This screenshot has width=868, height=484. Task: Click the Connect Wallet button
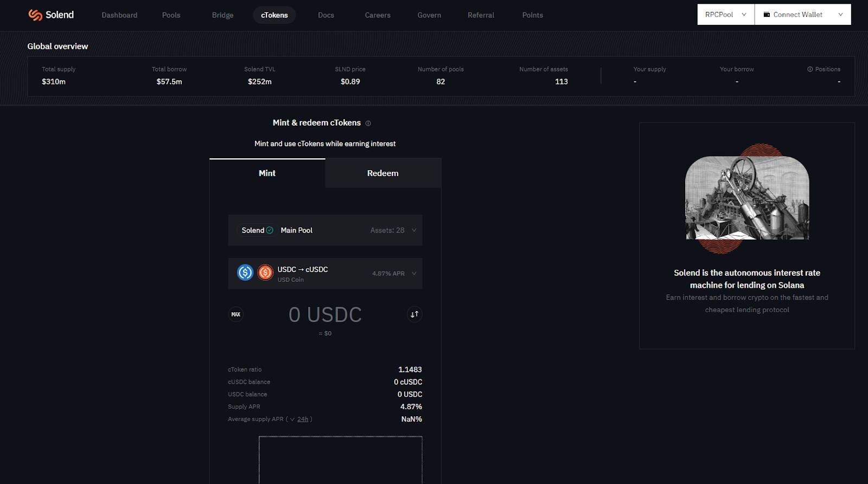pos(803,15)
